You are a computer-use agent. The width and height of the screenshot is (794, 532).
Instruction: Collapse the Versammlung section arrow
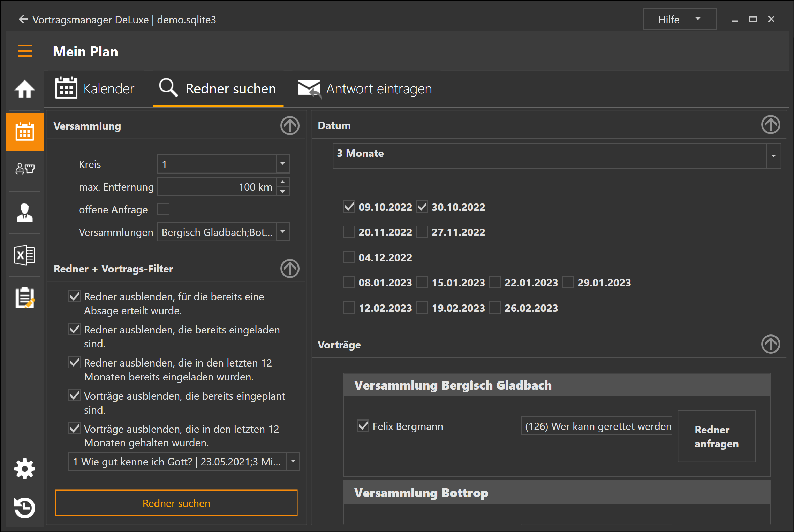click(290, 125)
